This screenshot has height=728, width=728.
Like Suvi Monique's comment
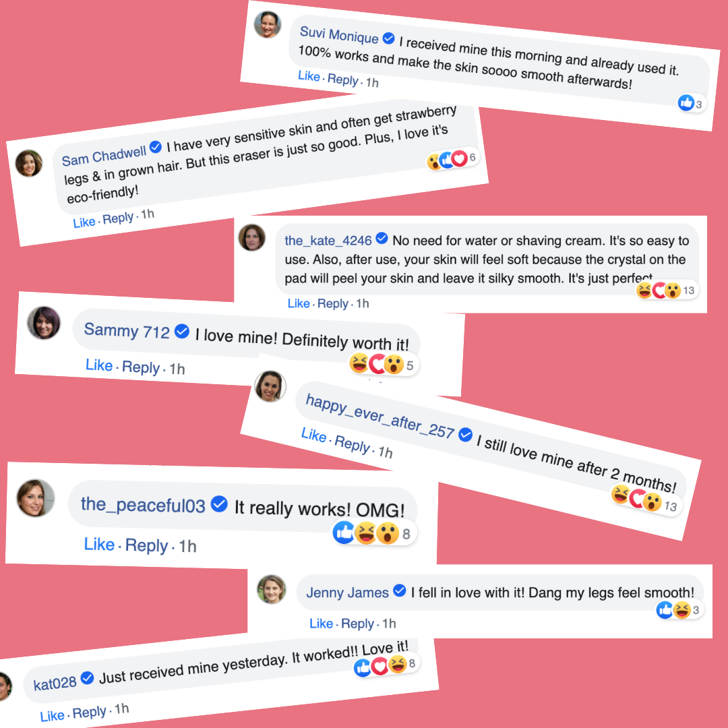click(x=309, y=76)
